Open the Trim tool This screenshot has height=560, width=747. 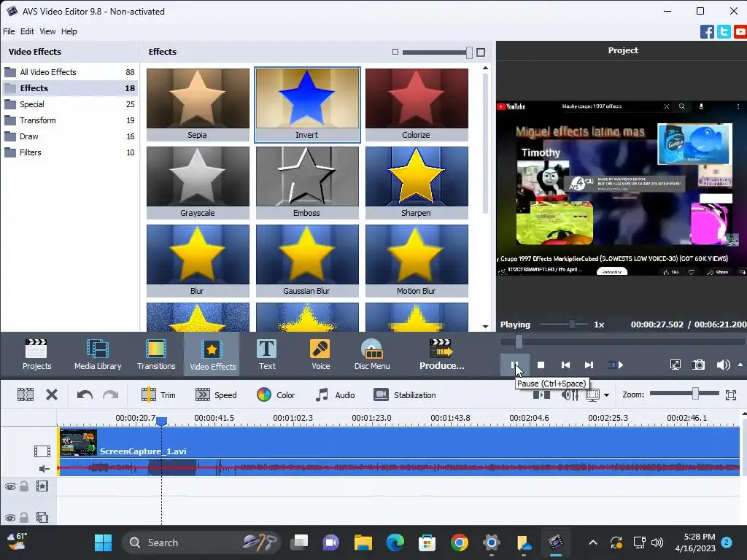coord(158,395)
